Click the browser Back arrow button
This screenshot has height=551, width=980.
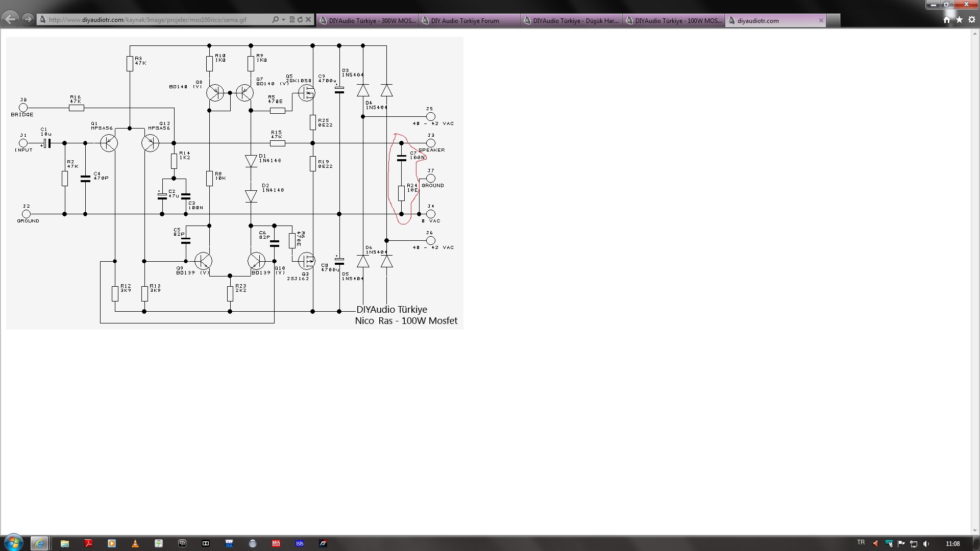[10, 19]
